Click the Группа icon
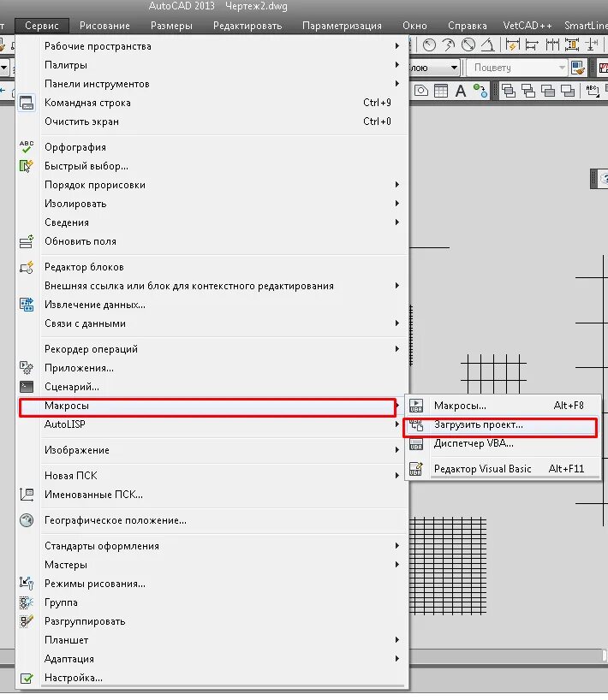Image resolution: width=608 pixels, height=700 pixels. tap(27, 602)
